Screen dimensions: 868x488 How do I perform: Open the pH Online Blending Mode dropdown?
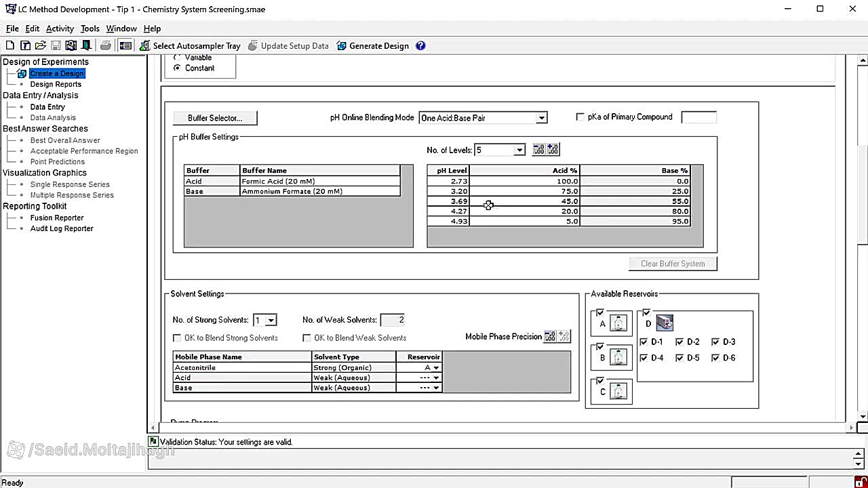click(x=541, y=118)
